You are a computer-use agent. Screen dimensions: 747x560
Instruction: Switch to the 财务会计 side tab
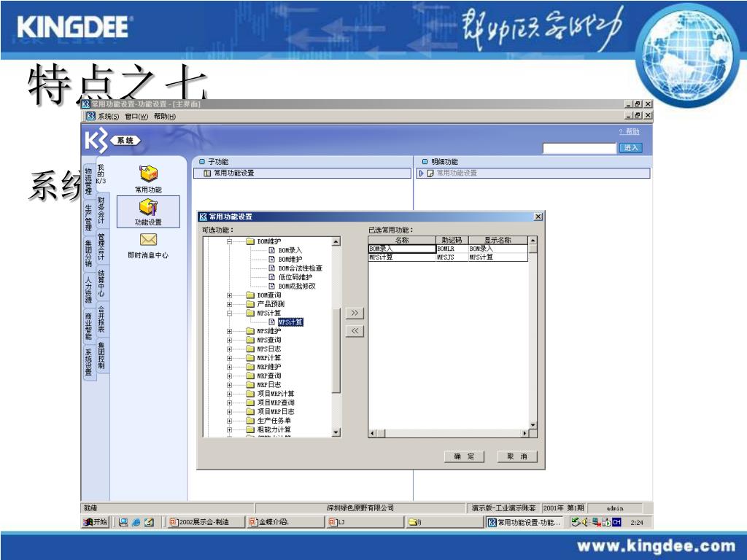pyautogui.click(x=101, y=210)
